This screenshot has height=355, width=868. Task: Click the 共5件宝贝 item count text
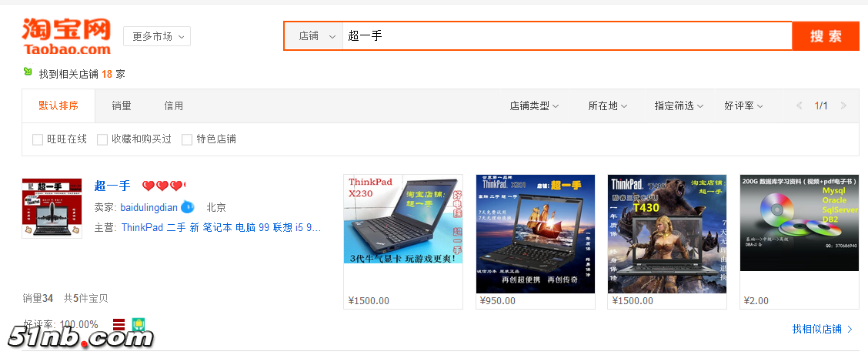tap(86, 299)
